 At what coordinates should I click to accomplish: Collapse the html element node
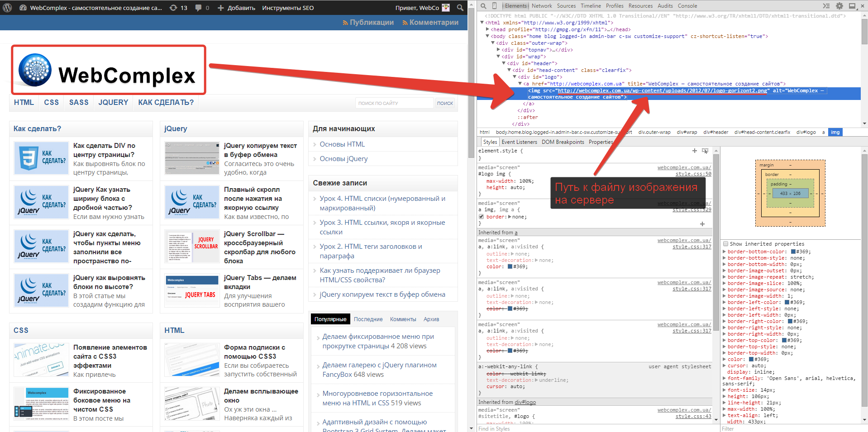[482, 22]
